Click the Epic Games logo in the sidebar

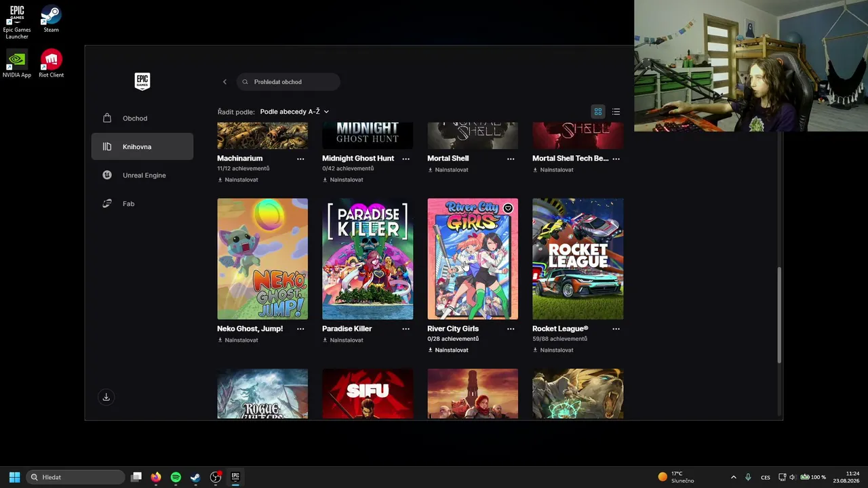[142, 81]
